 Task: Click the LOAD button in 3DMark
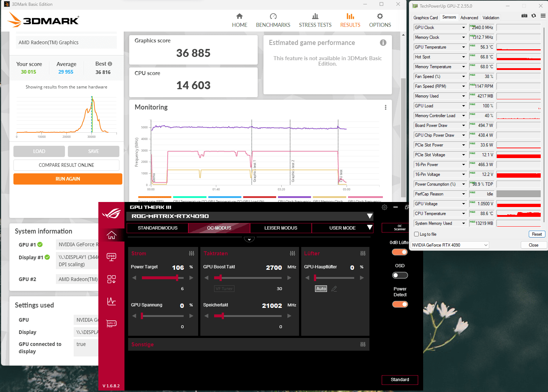pos(39,151)
